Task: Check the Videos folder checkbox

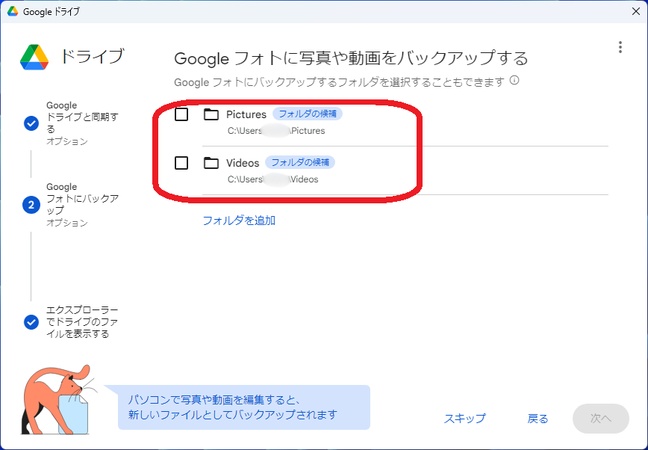Action: (181, 163)
